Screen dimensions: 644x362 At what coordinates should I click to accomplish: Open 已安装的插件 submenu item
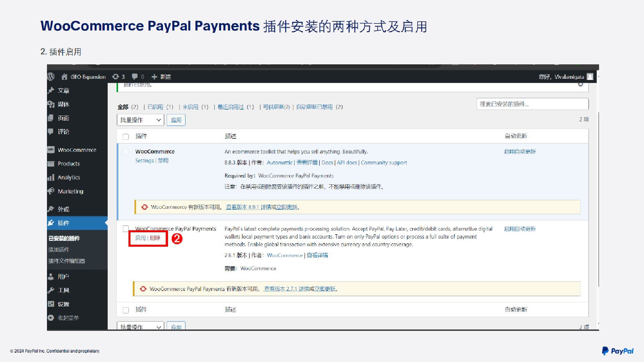click(x=64, y=238)
